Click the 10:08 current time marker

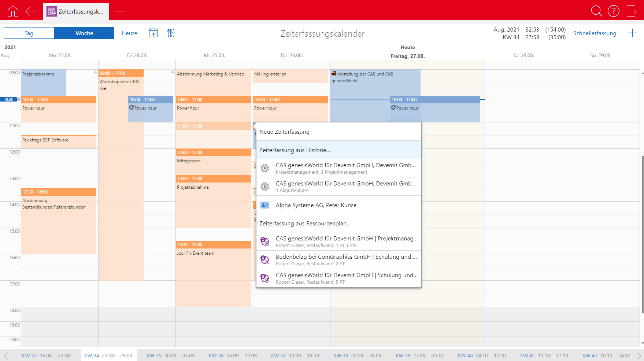point(8,99)
